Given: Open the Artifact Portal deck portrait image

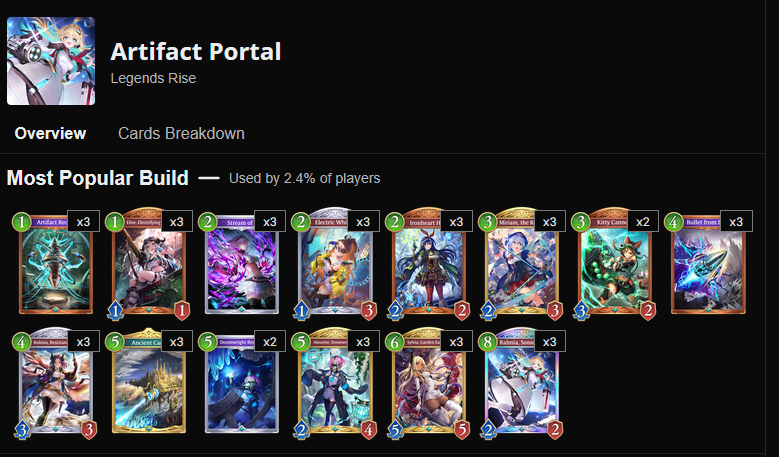Looking at the screenshot, I should (51, 61).
